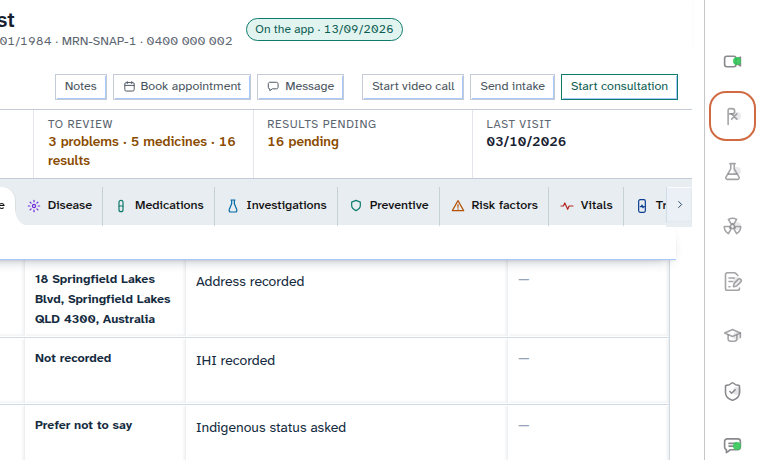This screenshot has height=460, width=760.
Task: Switch to the Medications tab
Action: pos(159,206)
